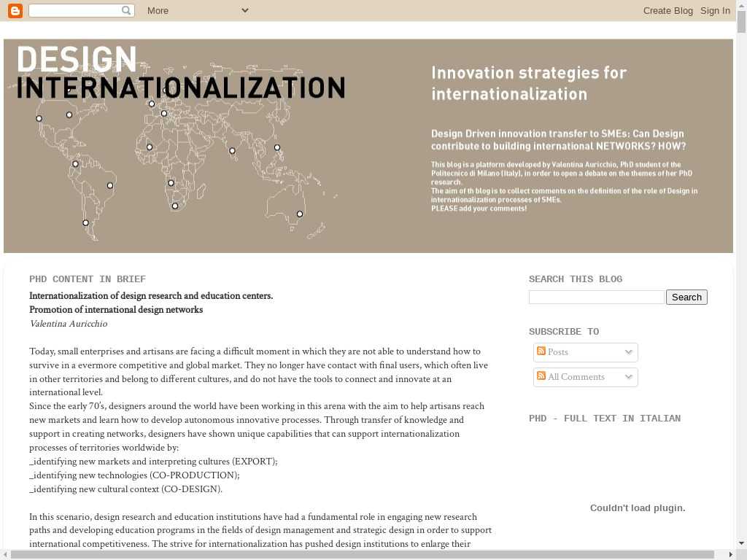Click the RSS icon beside All Comments
747x560 pixels.
click(541, 376)
